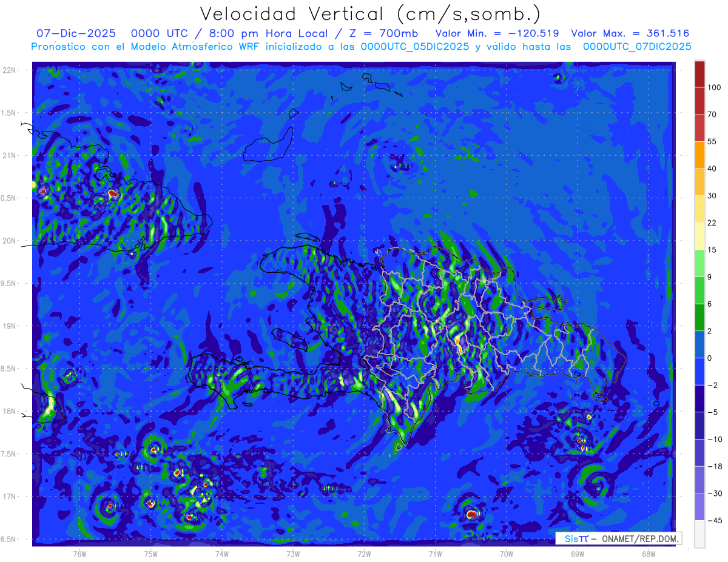
Task: Click the "-2" value on the color scale
Action: [713, 385]
